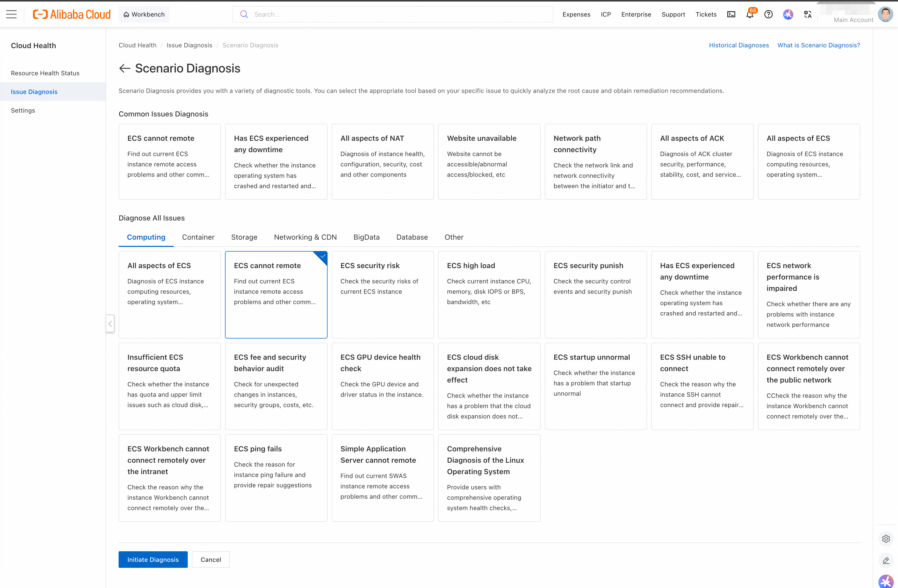The image size is (898, 588).
Task: Go back using the arrow beside Scenario Diagnosis
Action: 125,68
